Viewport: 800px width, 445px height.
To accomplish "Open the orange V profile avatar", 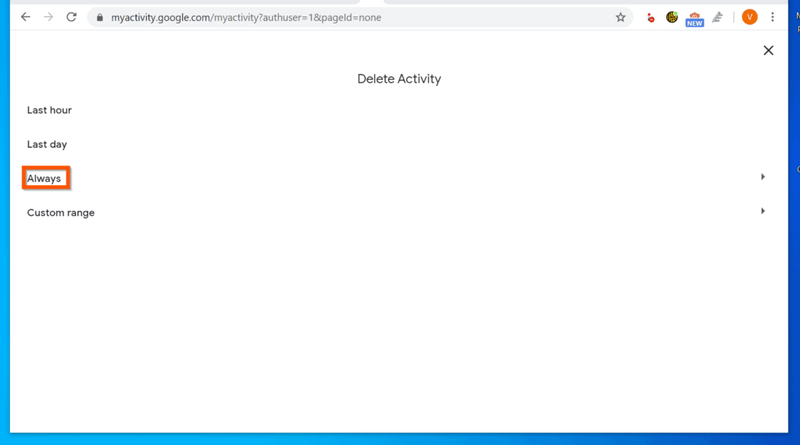I will point(749,17).
